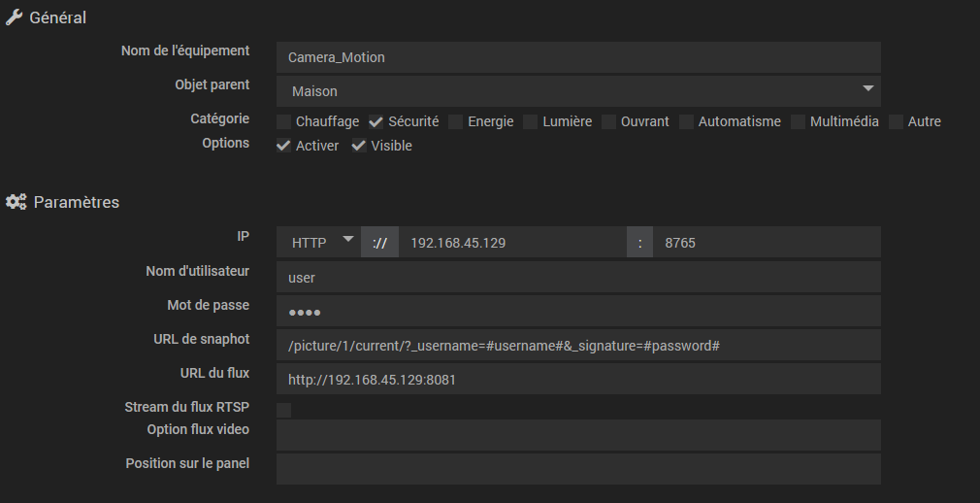Check the Lumière category box

[x=531, y=121]
